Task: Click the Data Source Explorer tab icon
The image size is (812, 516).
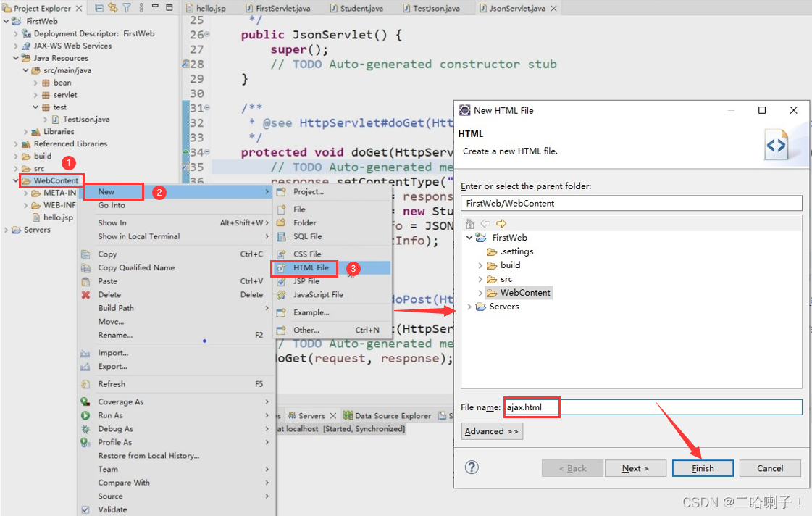Action: coord(348,415)
